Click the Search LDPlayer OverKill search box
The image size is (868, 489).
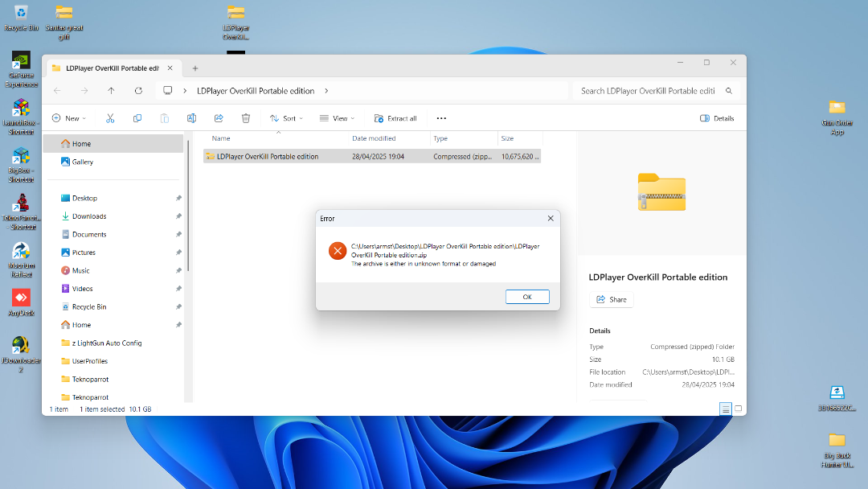click(x=647, y=91)
